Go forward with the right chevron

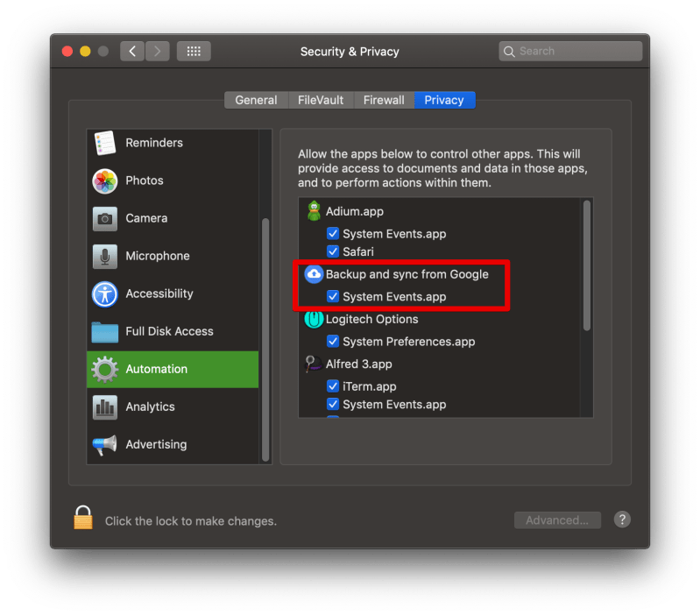pyautogui.click(x=157, y=51)
